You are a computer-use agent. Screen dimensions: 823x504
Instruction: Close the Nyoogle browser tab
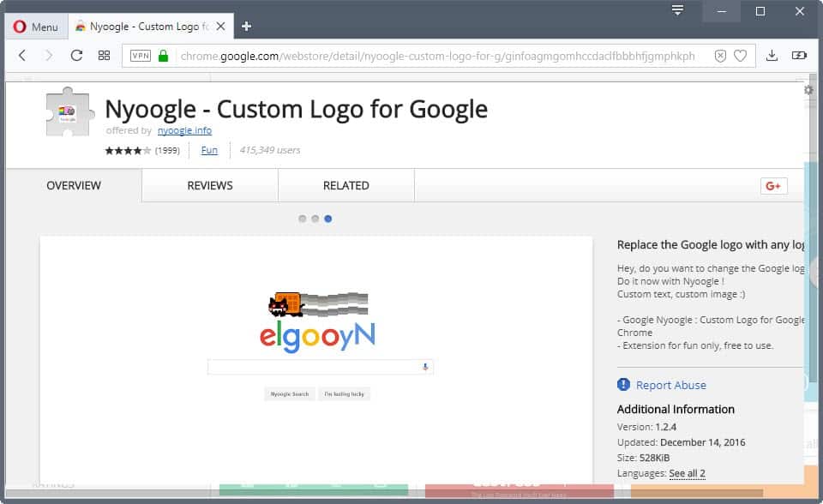point(221,27)
